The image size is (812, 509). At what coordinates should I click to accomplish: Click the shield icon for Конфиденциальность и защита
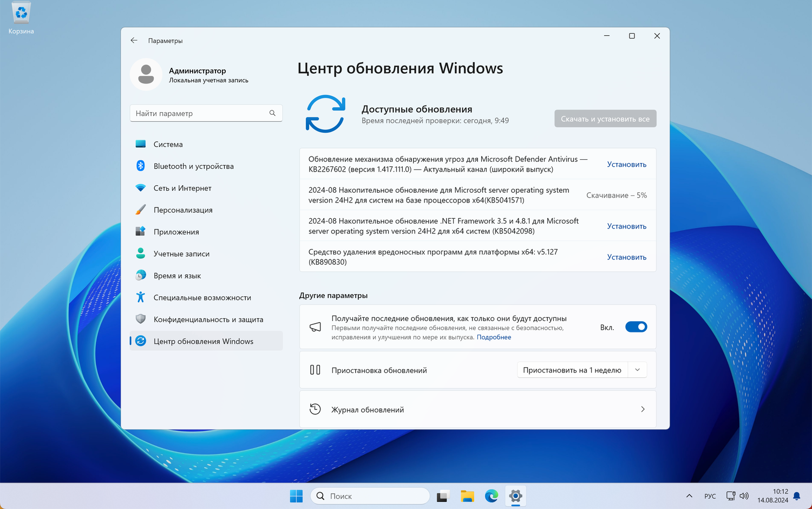pos(141,319)
